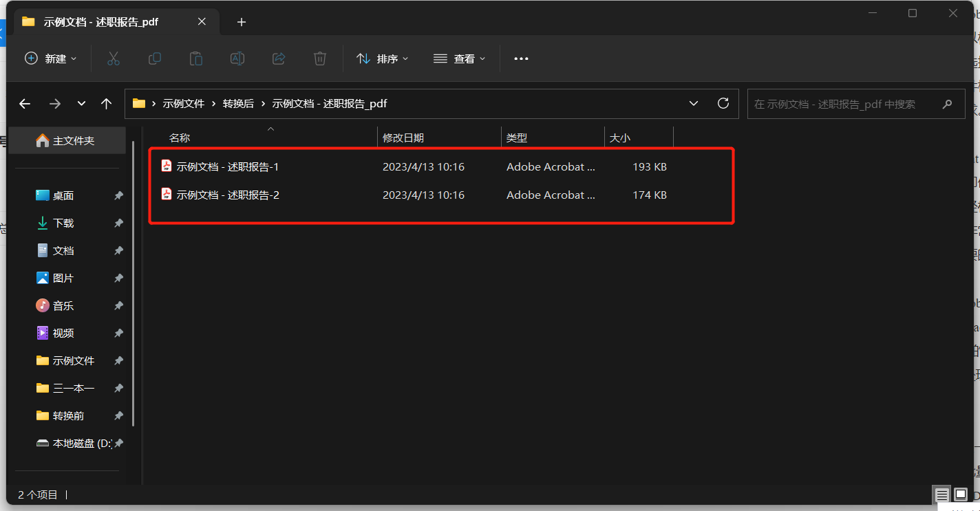Switch to large thumbnails view in status bar
Viewport: 980px width, 511px height.
pos(961,494)
